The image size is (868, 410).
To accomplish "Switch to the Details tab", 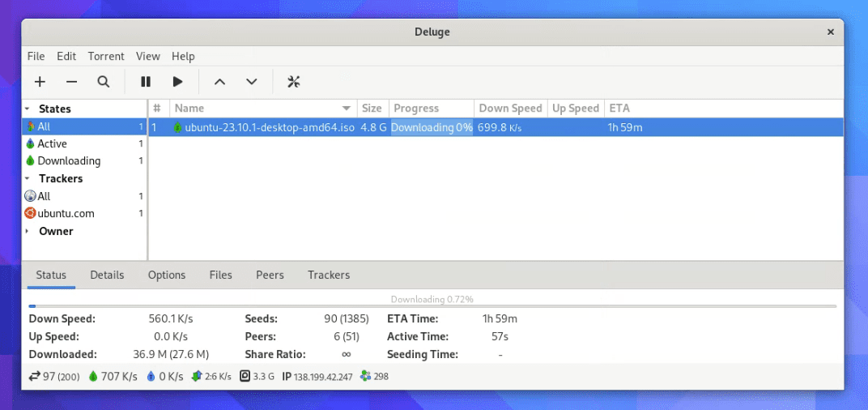I will coord(107,275).
